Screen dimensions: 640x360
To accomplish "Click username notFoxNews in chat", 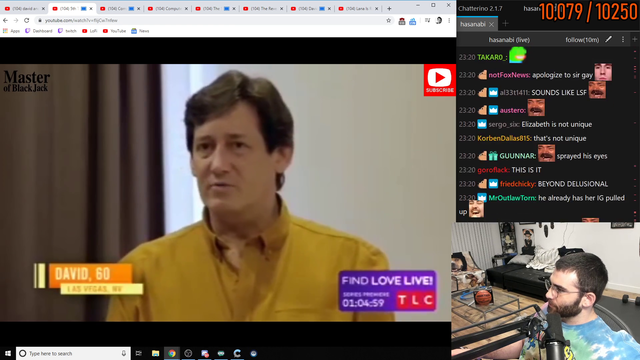I will 508,75.
